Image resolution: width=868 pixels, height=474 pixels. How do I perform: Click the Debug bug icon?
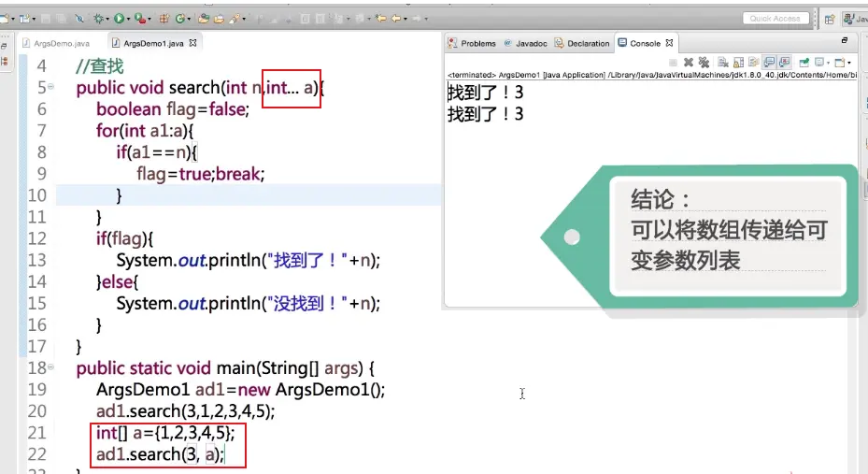coord(98,19)
